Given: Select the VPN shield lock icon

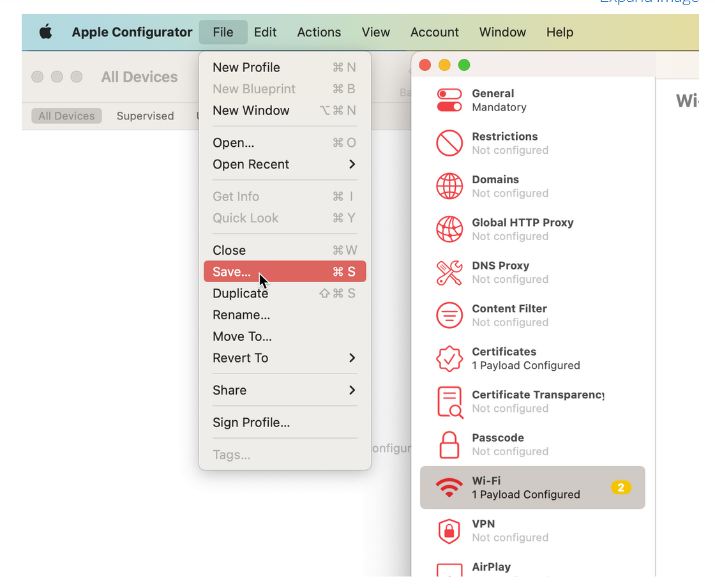Looking at the screenshot, I should (x=449, y=531).
